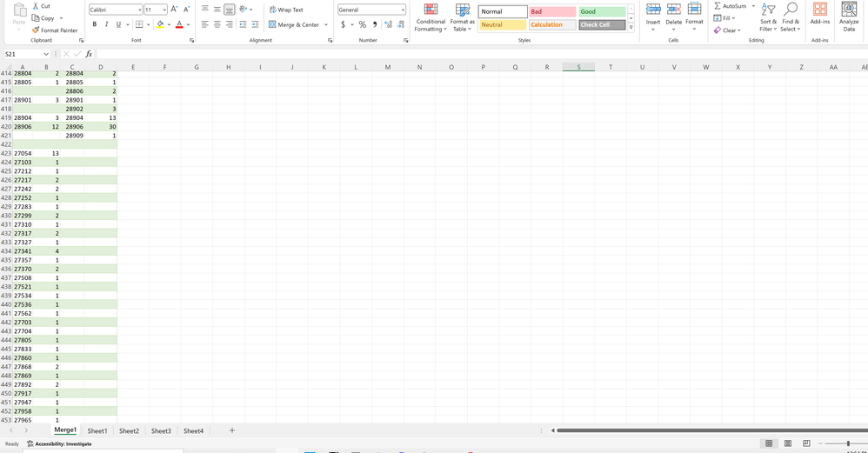Apply the Check Cell style
Image resolution: width=868 pixels, height=453 pixels.
click(602, 25)
